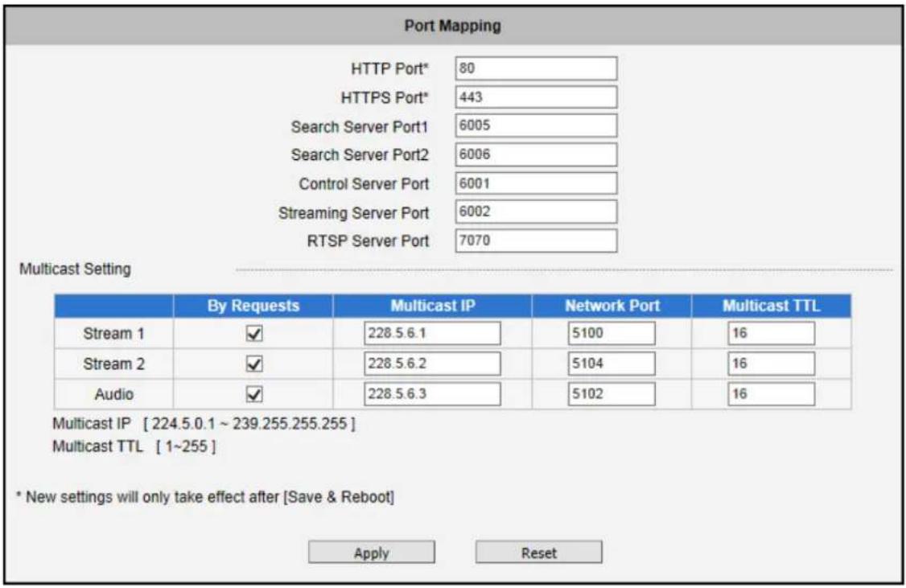
Task: Click the HTTP Port* label
Action: (x=389, y=68)
